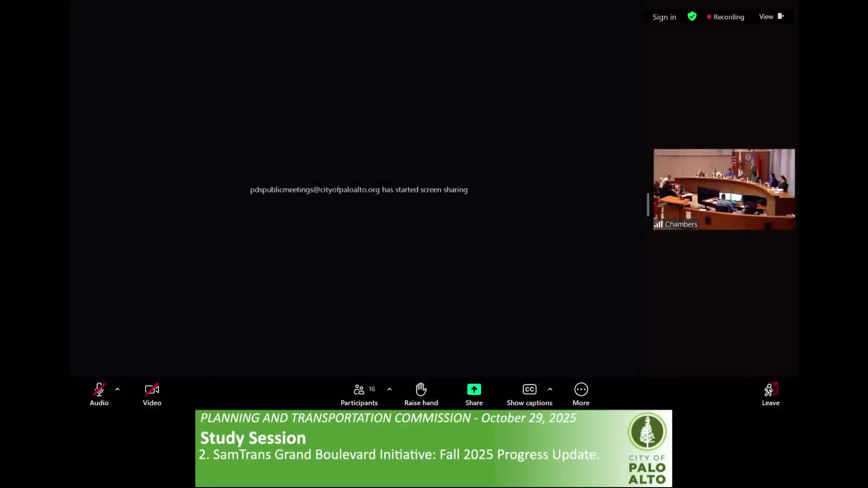Image resolution: width=868 pixels, height=488 pixels.
Task: Click the Sign in link
Action: tap(664, 17)
